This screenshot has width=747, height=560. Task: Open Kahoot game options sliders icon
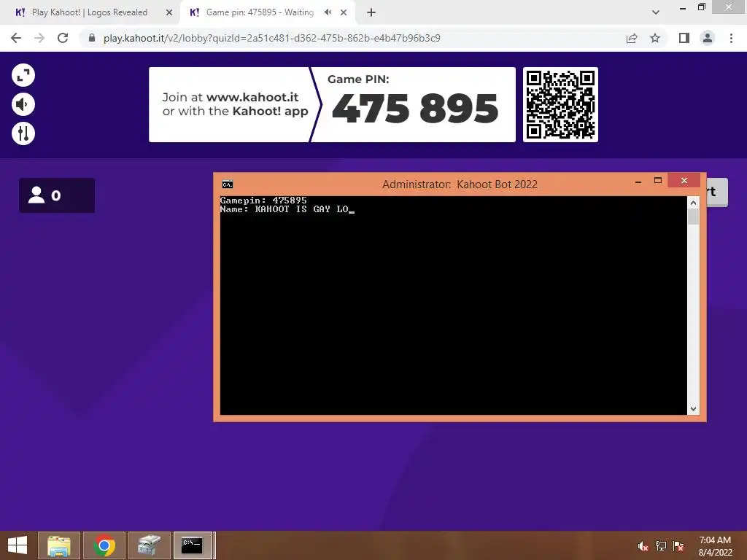tap(23, 133)
